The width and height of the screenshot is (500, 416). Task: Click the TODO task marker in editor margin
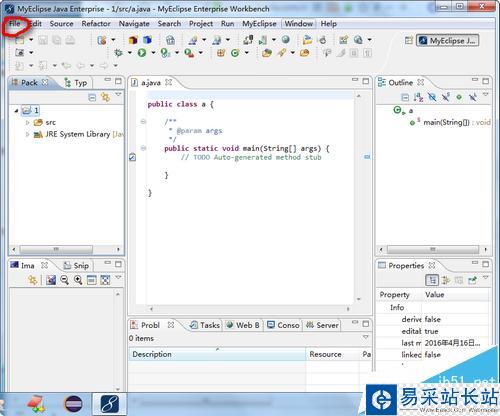pyautogui.click(x=132, y=157)
